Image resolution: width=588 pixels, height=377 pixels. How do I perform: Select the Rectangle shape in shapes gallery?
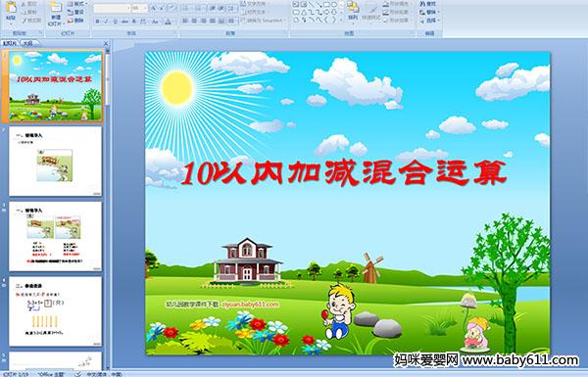point(326,4)
